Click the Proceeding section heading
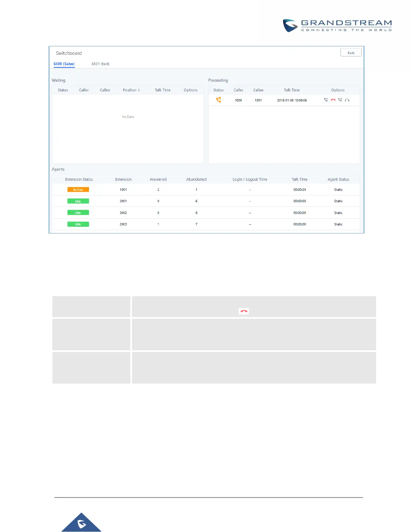 click(x=218, y=80)
